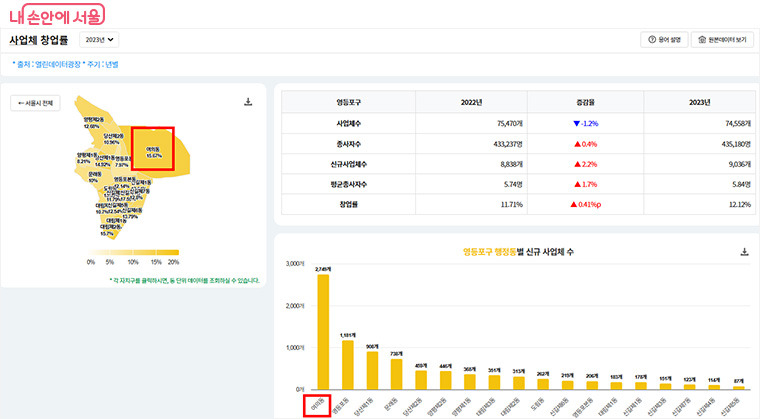Screen dimensions: 760x419
Task: Click the 증감률 column header
Action: (586, 102)
